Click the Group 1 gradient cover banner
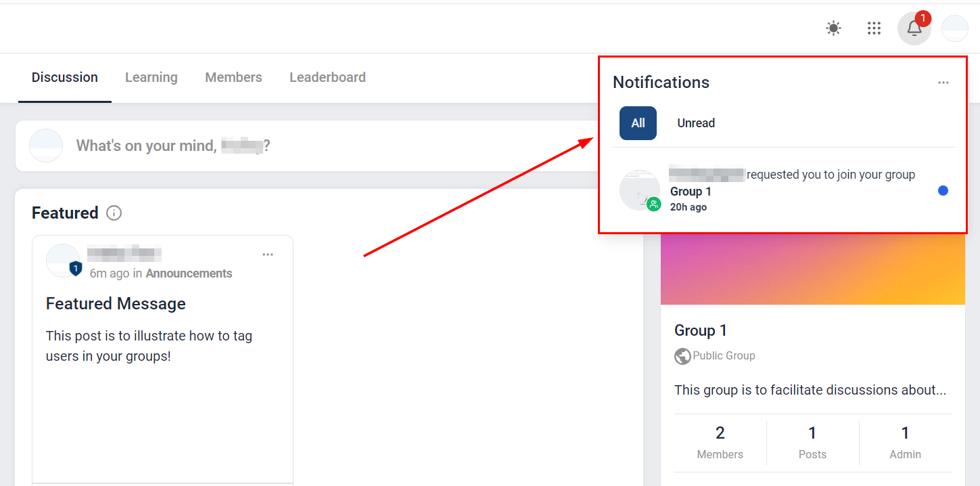 [812, 269]
